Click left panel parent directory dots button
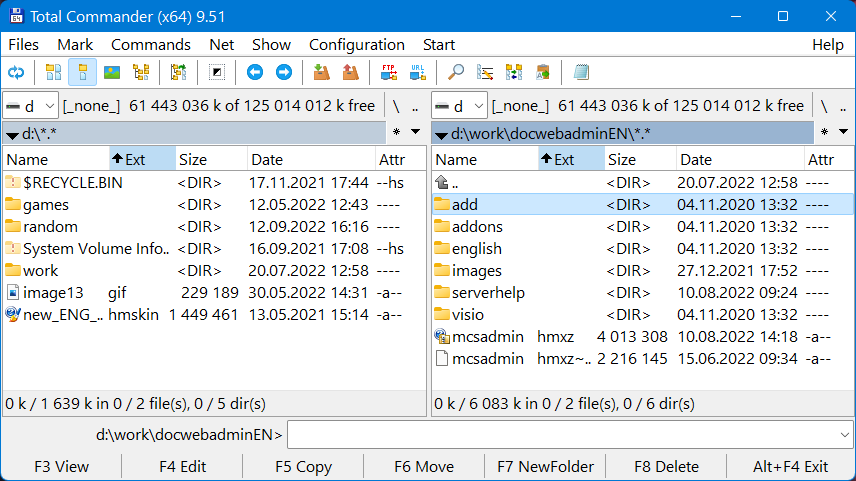This screenshot has width=856, height=481. [415, 106]
